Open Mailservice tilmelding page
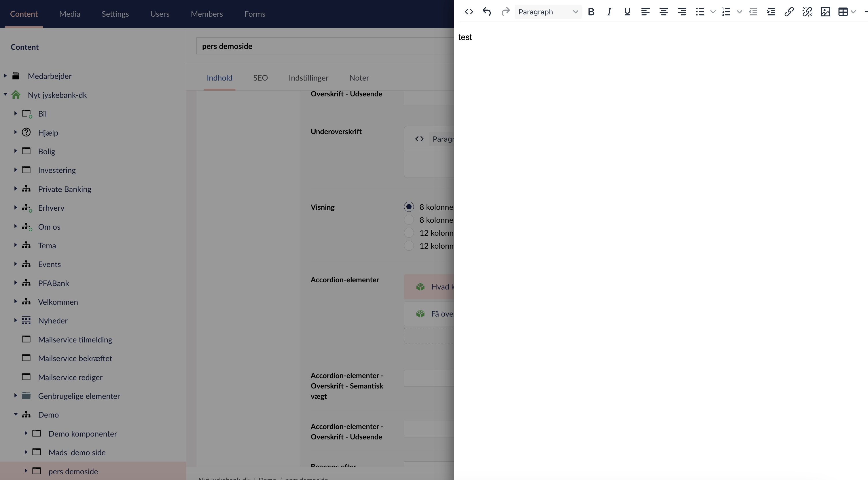Viewport: 868px width, 480px height. [75, 339]
